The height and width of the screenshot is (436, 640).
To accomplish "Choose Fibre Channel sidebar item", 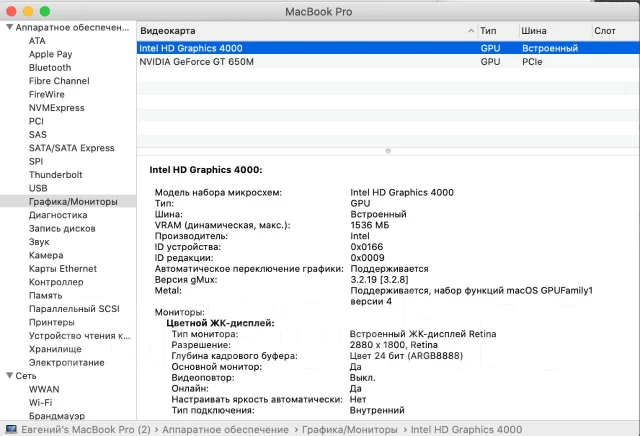I will [x=59, y=81].
